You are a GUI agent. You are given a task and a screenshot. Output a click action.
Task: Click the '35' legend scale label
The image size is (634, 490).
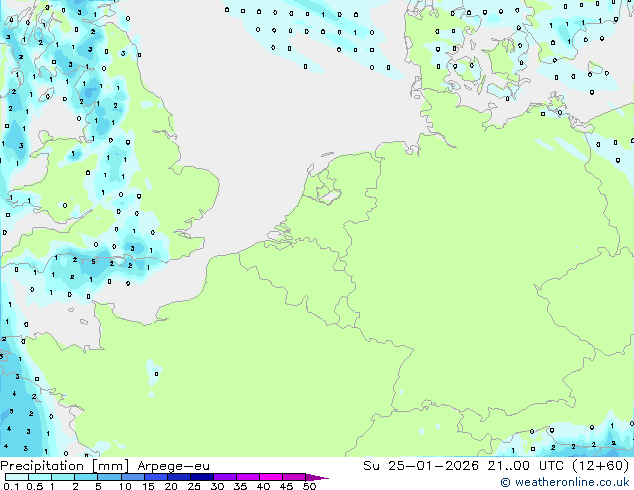pos(240,486)
